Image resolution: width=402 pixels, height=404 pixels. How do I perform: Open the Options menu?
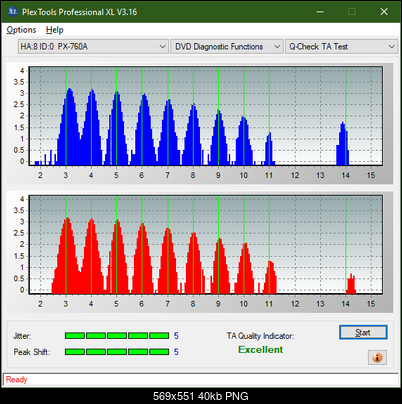tap(21, 30)
